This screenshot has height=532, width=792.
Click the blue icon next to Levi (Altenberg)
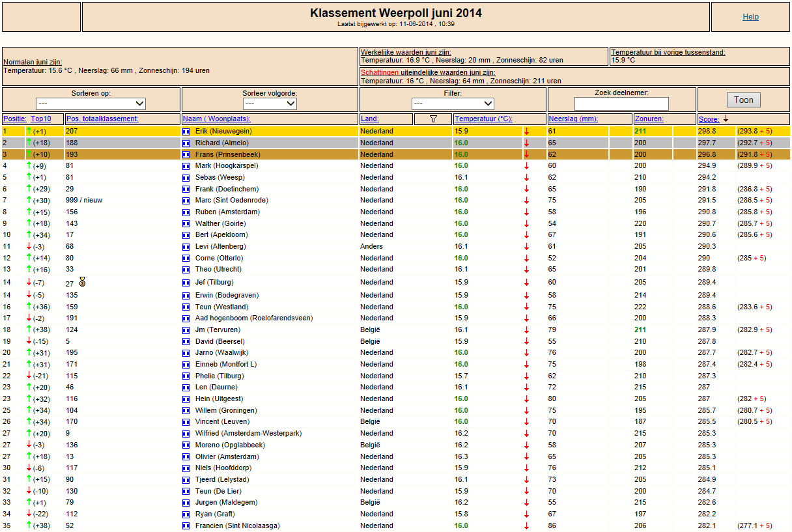(186, 247)
